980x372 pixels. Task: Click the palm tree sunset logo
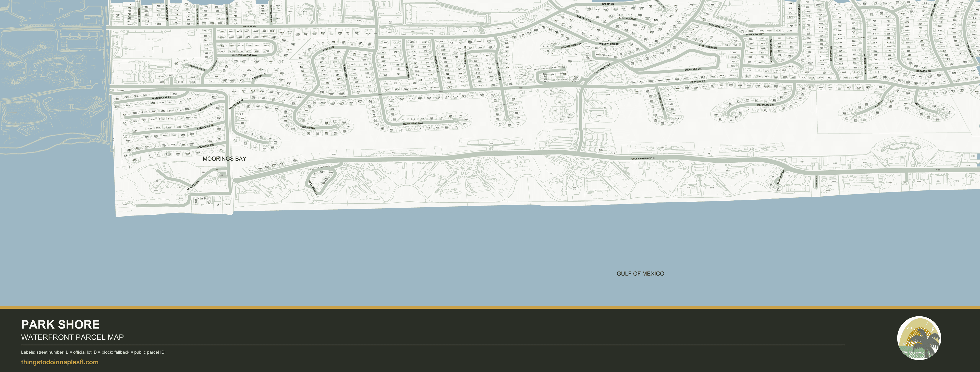(919, 338)
